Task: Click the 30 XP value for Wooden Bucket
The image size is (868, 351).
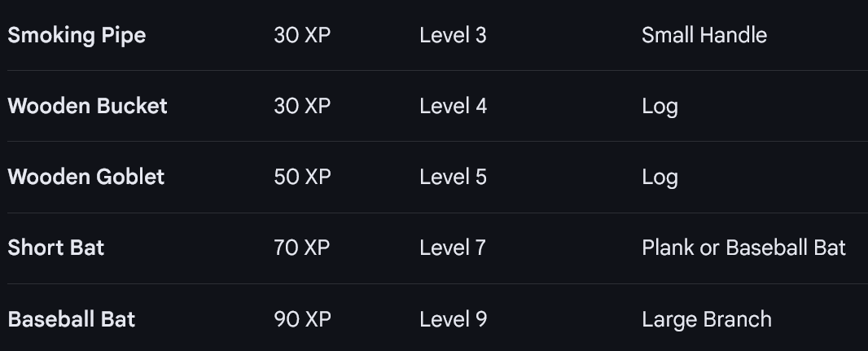Action: (x=302, y=106)
